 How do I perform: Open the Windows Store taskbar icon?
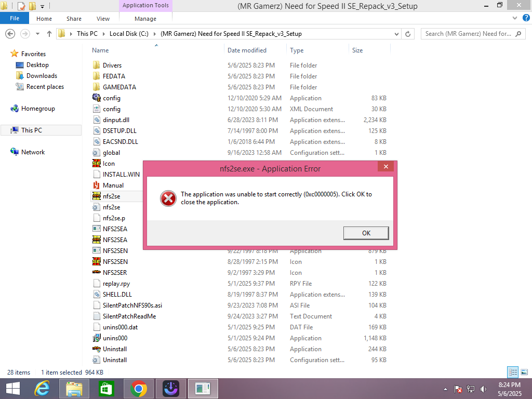click(x=106, y=389)
